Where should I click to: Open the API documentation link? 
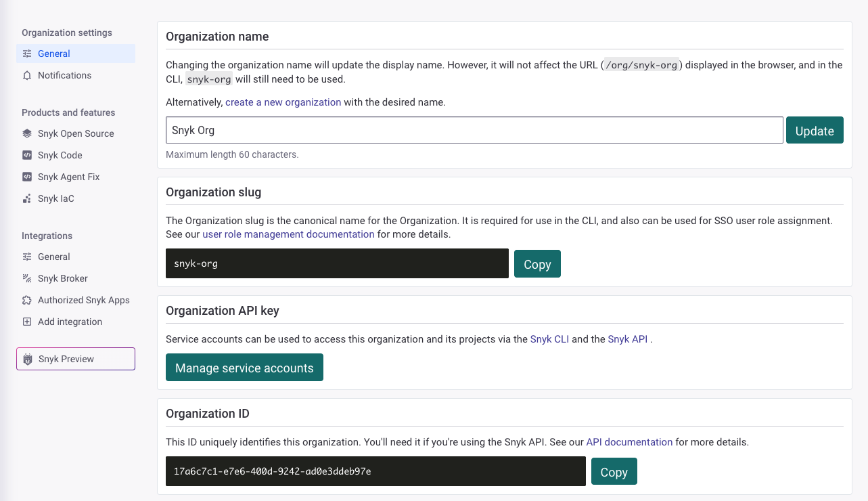click(x=629, y=442)
